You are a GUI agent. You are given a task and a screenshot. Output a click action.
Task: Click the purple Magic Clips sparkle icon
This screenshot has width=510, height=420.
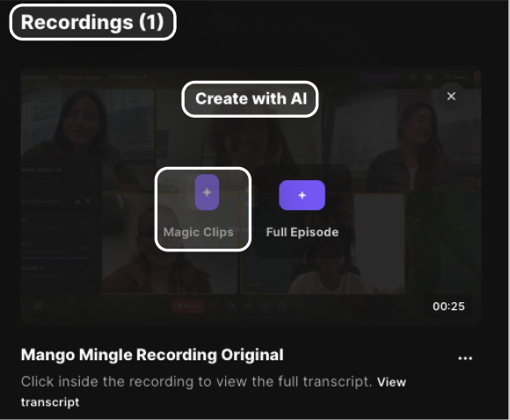point(207,192)
